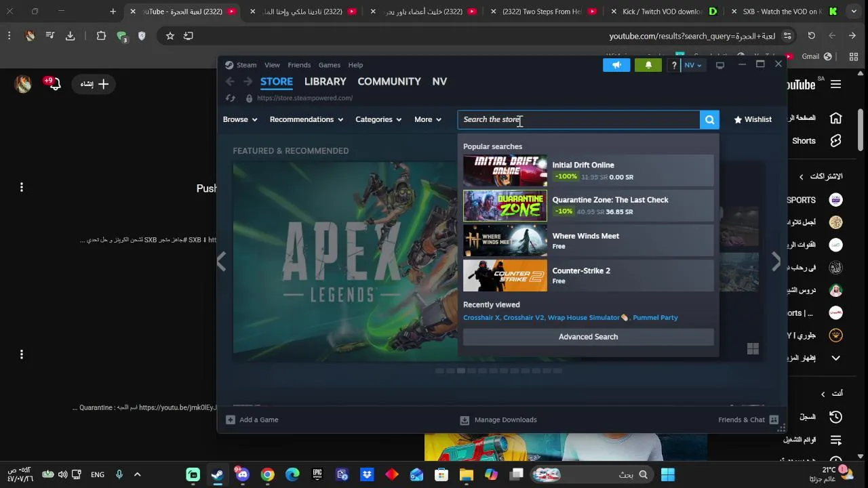
Task: Go back in Steam navigation
Action: [x=230, y=81]
